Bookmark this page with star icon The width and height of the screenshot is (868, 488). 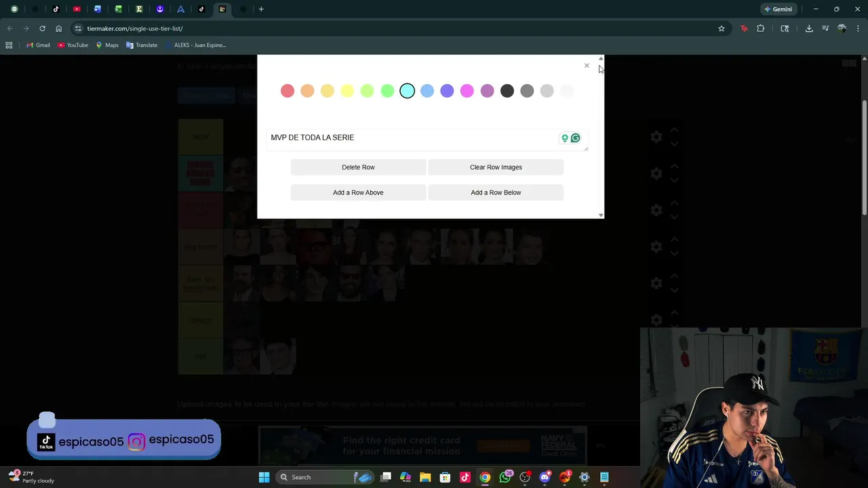click(722, 28)
